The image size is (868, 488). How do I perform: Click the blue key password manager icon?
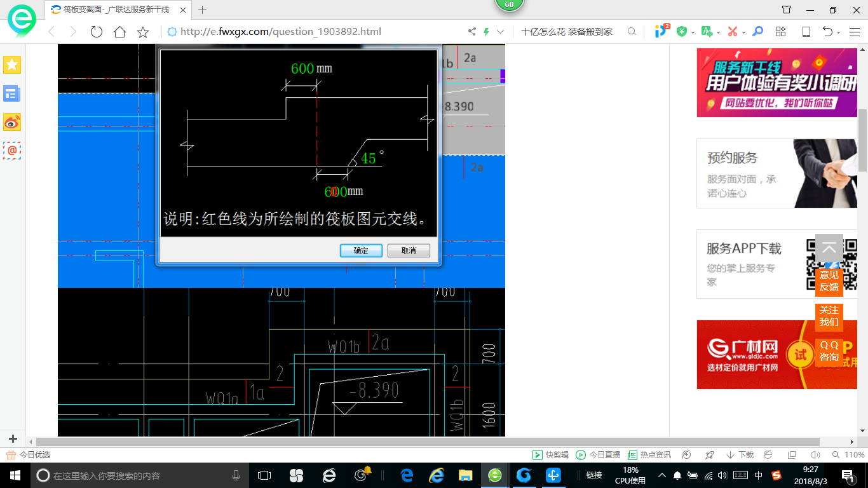tap(757, 32)
